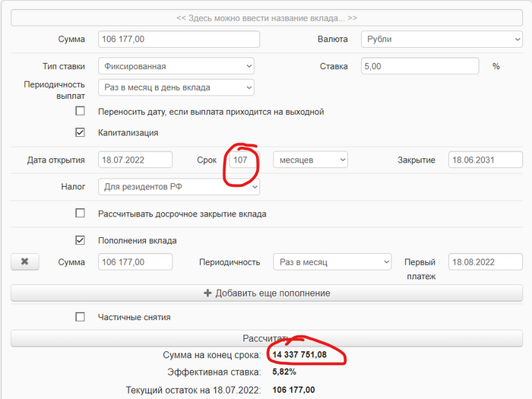Open the term unit dropdown месяцев
Screen dimensions: 532x399
(310, 160)
